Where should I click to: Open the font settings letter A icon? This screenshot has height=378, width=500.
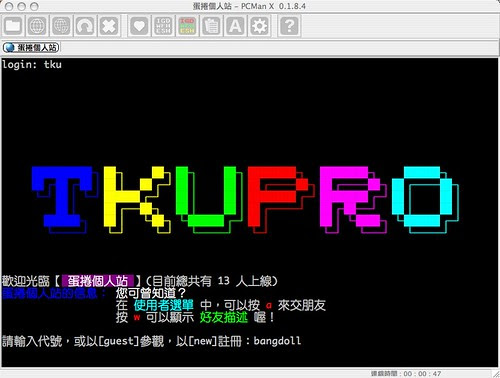coord(235,26)
